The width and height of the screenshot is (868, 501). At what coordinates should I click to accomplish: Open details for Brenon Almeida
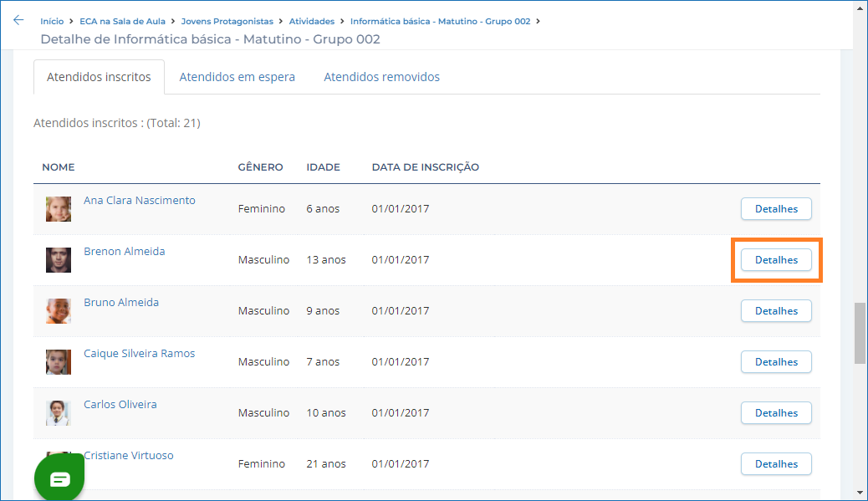coord(775,259)
